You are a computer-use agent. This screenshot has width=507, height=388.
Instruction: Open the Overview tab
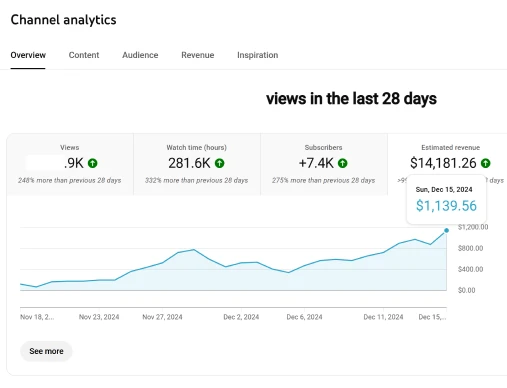click(x=28, y=55)
